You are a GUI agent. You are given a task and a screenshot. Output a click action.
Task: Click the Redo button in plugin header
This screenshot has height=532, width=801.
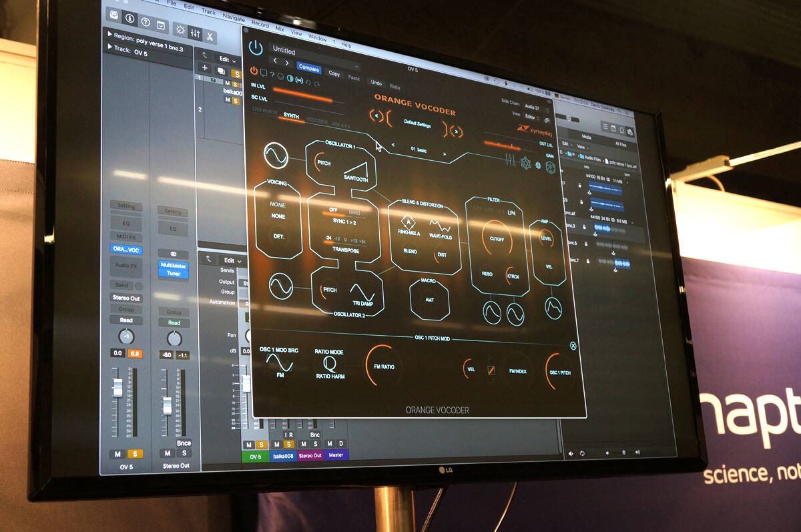click(x=394, y=87)
